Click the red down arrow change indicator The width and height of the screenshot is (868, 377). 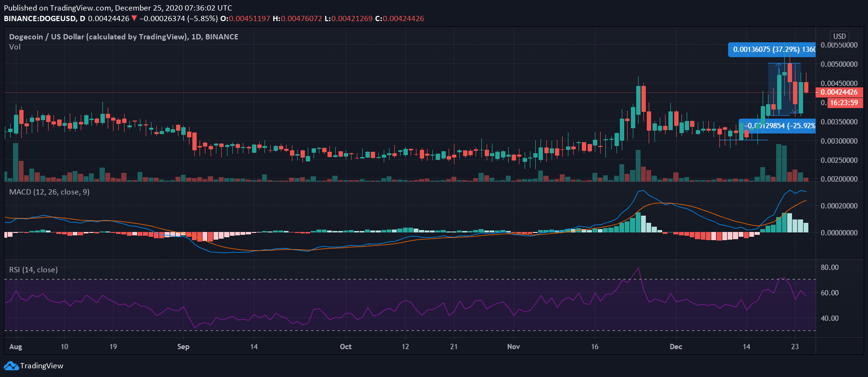134,18
